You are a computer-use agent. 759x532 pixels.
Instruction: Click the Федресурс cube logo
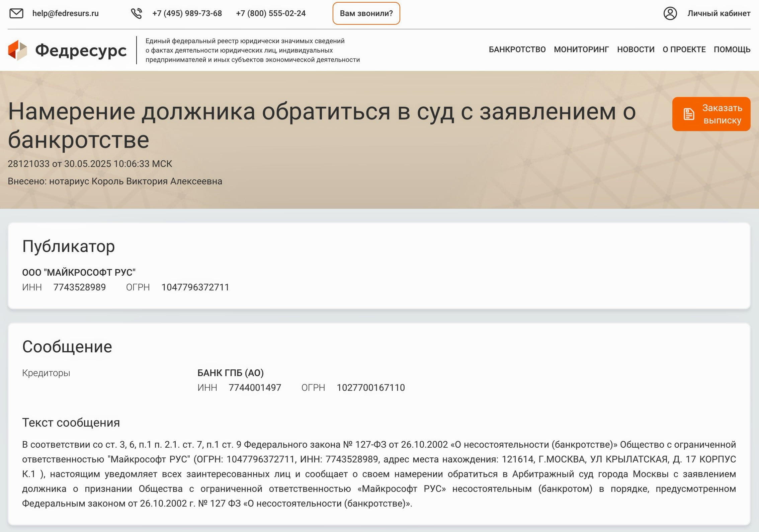(17, 50)
